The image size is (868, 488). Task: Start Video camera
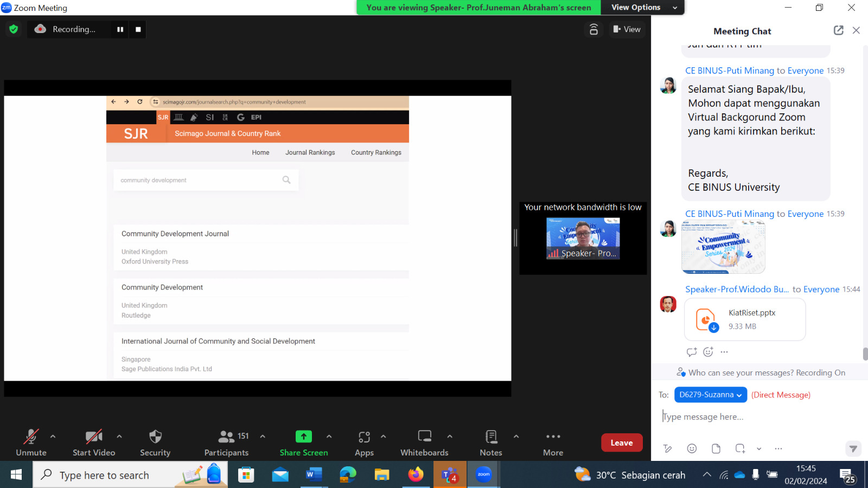pos(94,442)
